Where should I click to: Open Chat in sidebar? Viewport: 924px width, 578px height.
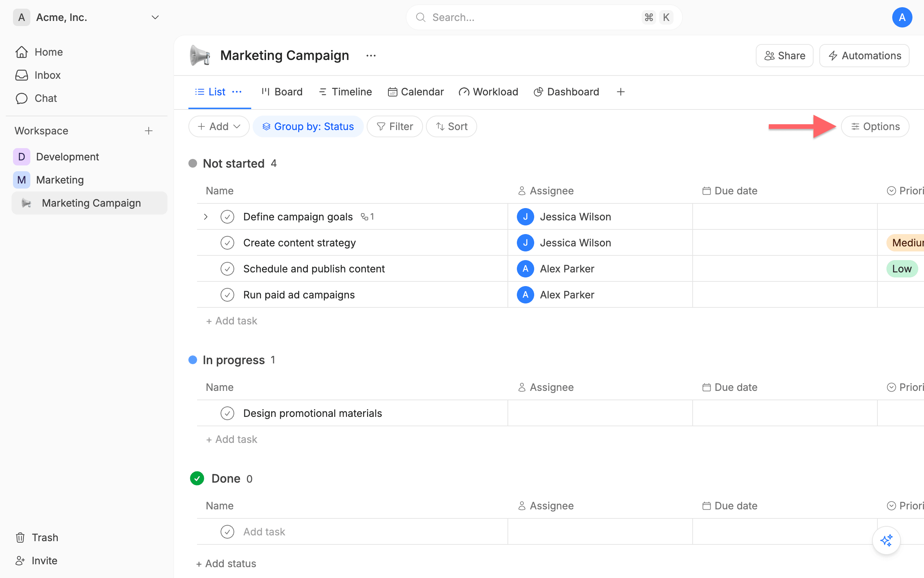(x=36, y=98)
